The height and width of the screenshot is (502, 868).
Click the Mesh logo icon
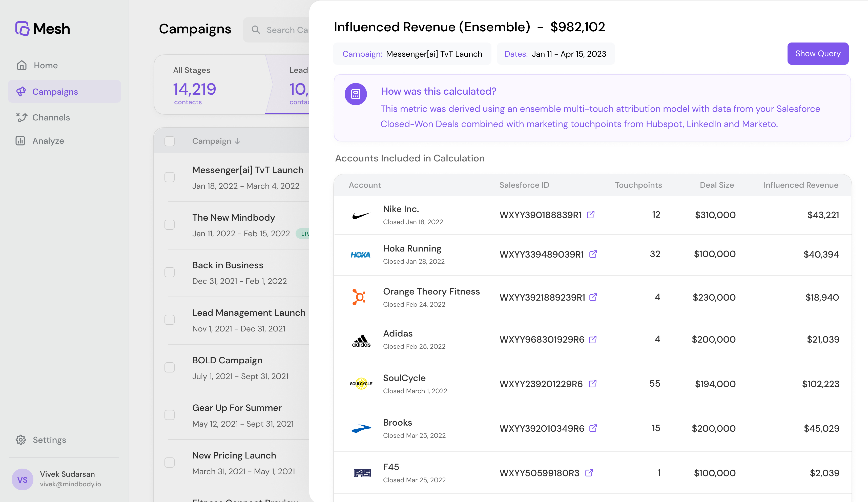[x=22, y=29]
